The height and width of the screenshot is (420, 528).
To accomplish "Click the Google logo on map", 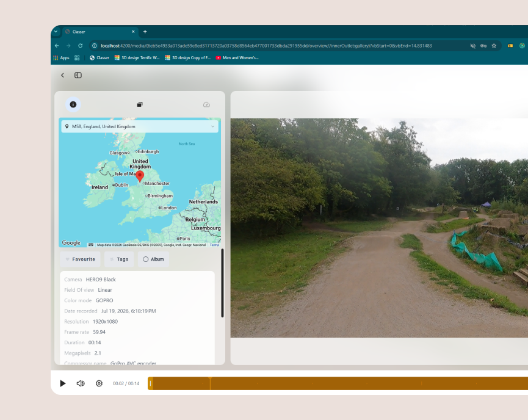I will point(71,242).
